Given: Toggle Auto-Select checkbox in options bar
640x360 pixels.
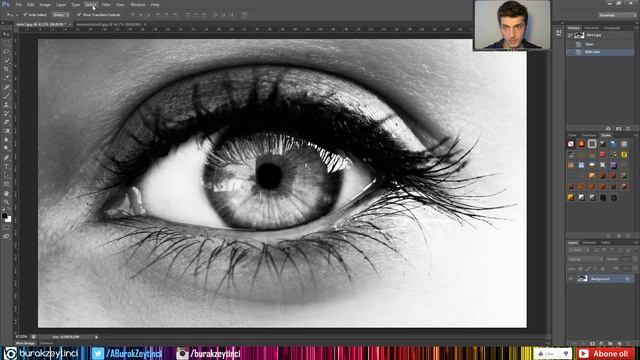Looking at the screenshot, I should point(25,15).
